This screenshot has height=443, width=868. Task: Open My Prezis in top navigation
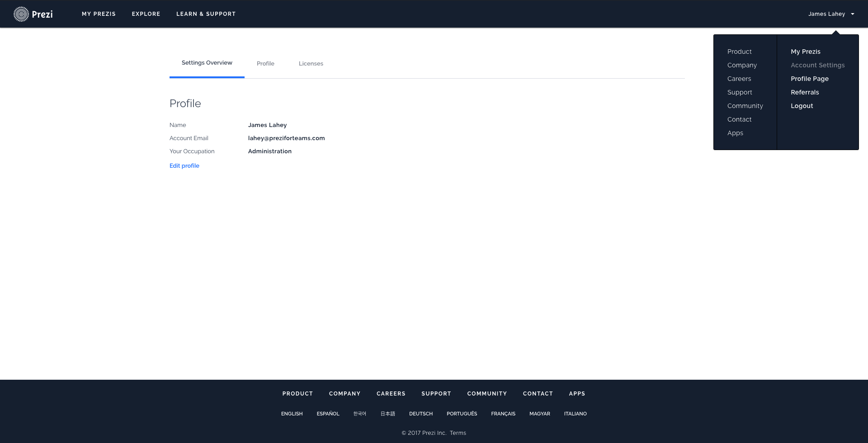[99, 14]
